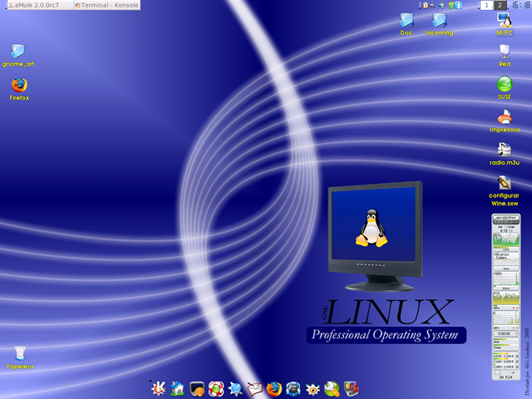Click the Klipper clipboard tray icon
This screenshot has width=532, height=399.
coord(426,5)
